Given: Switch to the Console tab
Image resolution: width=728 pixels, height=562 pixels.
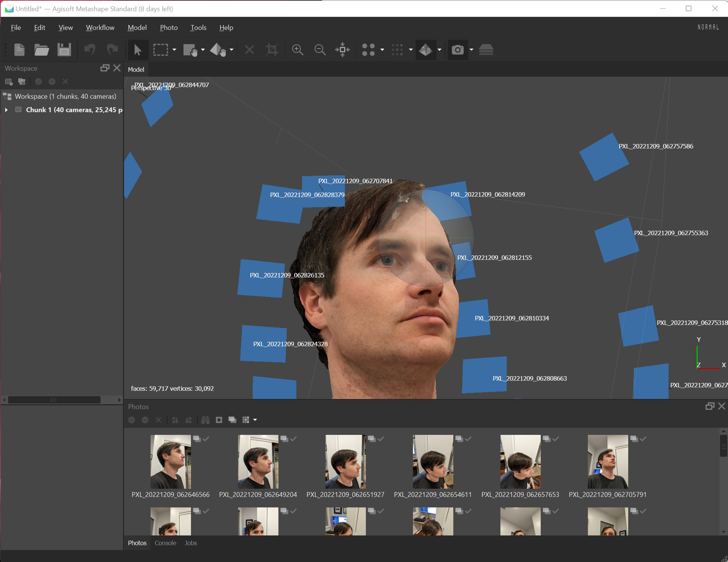Looking at the screenshot, I should coord(165,543).
